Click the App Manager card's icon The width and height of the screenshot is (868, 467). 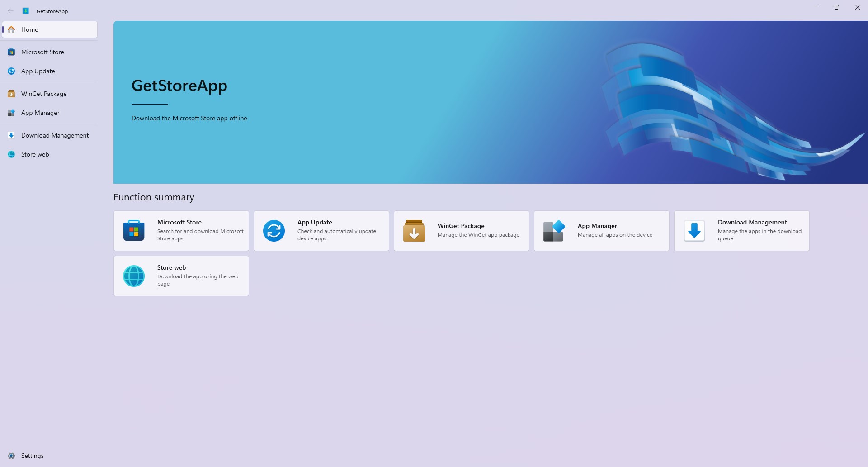554,231
